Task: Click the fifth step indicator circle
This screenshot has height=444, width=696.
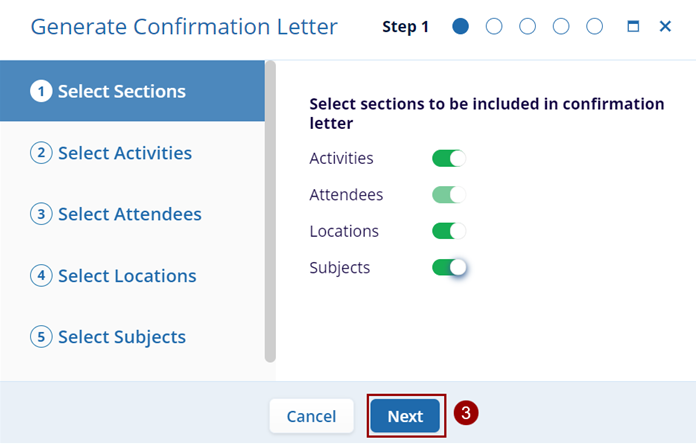Action: [x=595, y=27]
